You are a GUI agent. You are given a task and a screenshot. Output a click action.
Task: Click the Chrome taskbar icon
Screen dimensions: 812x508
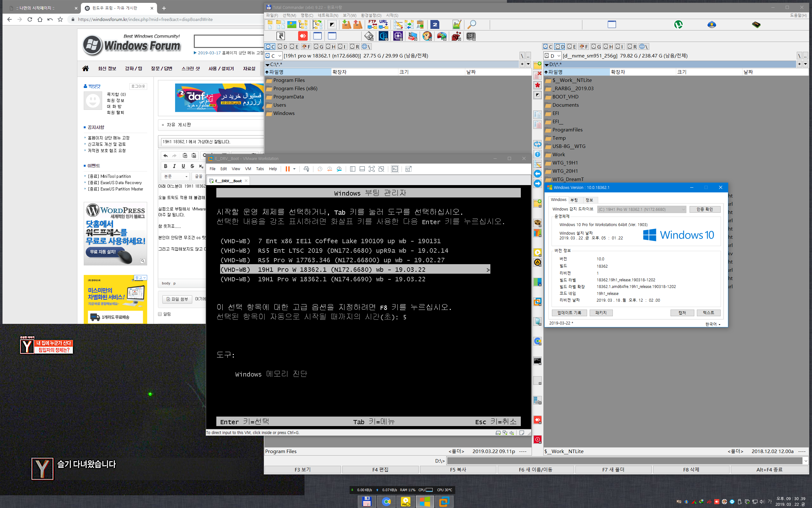[387, 502]
